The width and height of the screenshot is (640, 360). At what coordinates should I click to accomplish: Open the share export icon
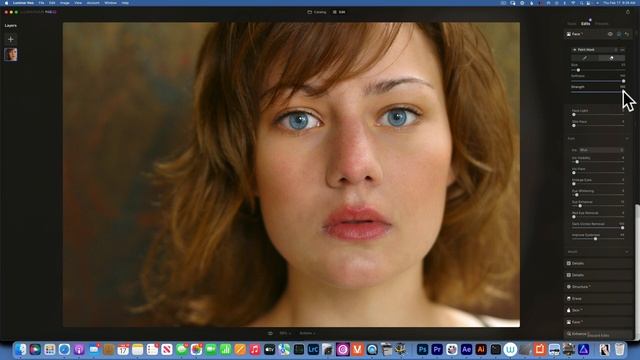pos(628,12)
